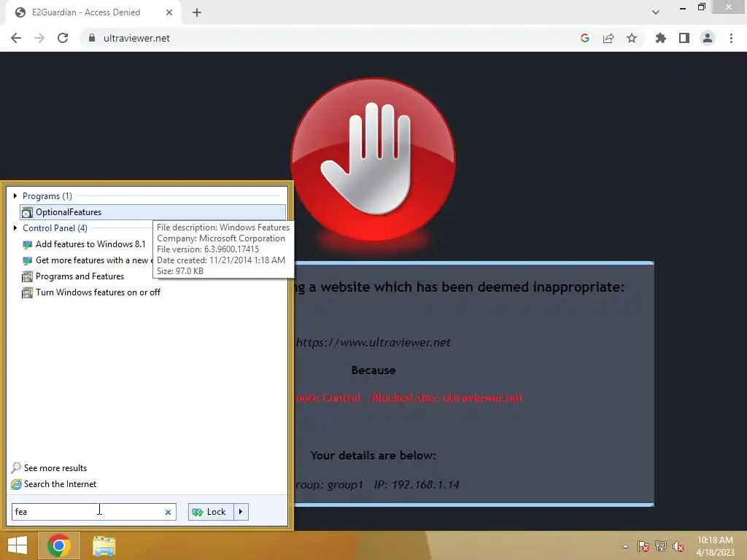Open the taskbar clock 10:18 AM
The height and width of the screenshot is (560, 747).
(715, 546)
